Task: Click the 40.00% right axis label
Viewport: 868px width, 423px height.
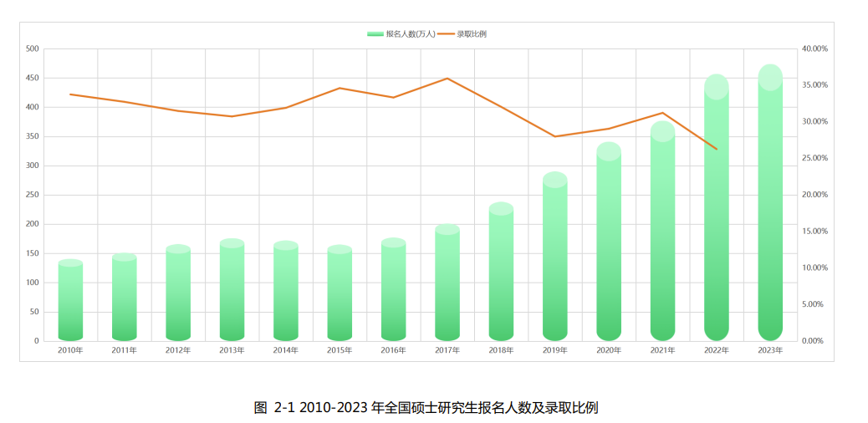Action: pos(814,49)
